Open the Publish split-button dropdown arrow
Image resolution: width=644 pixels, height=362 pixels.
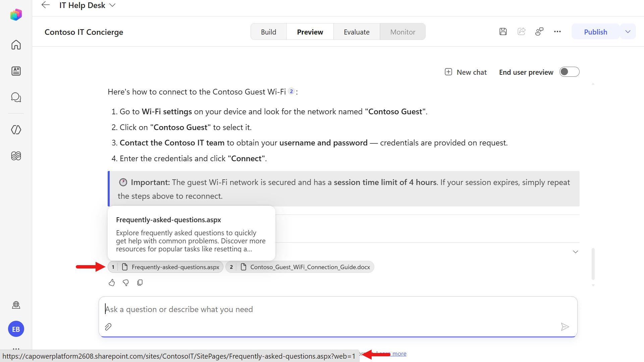[x=628, y=32]
